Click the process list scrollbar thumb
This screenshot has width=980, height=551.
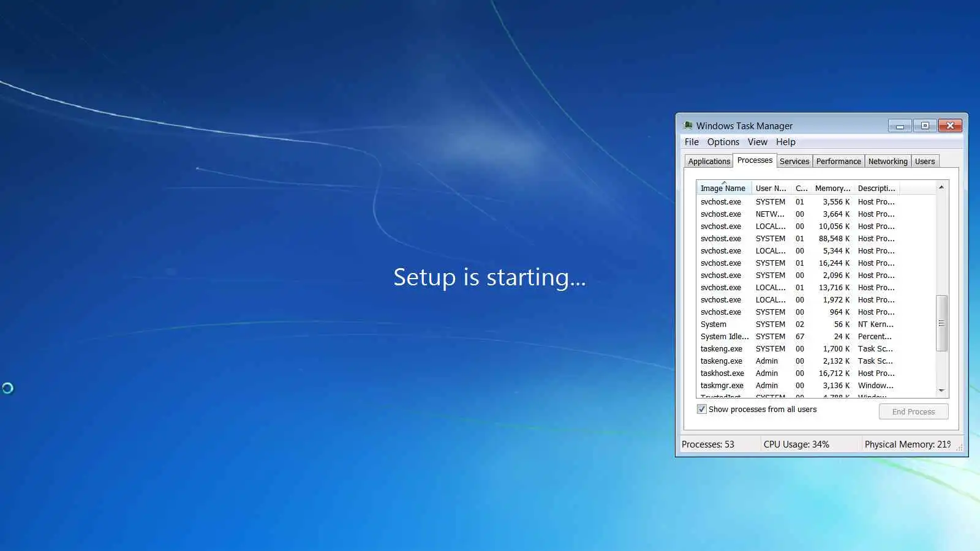pyautogui.click(x=941, y=323)
